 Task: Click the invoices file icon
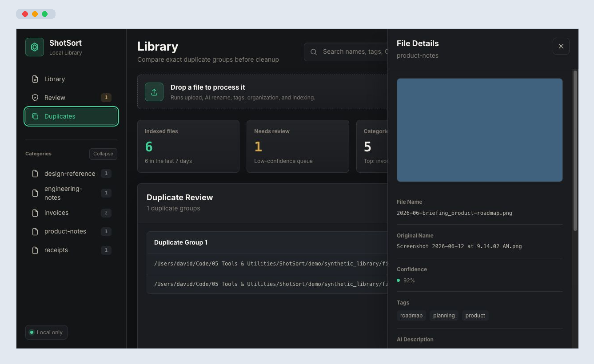click(35, 213)
